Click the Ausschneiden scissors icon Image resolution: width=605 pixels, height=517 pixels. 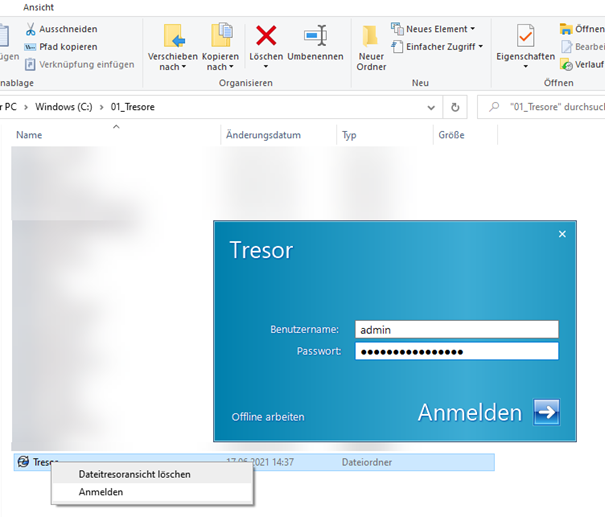pos(30,29)
